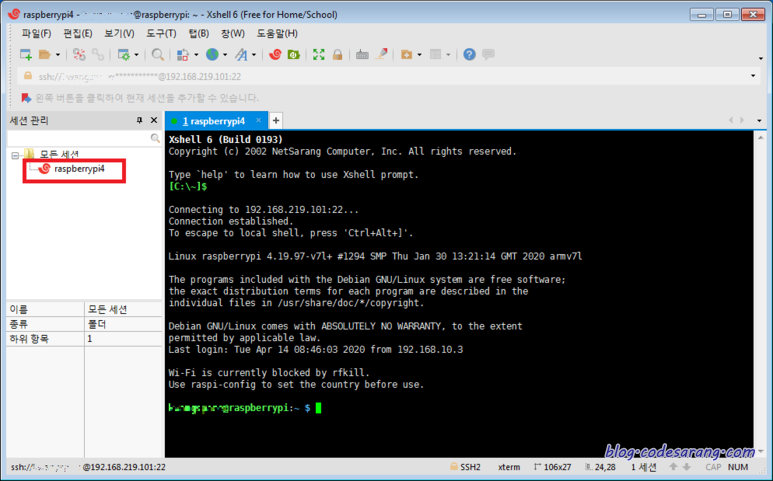Add a new tab with plus button

click(x=276, y=121)
